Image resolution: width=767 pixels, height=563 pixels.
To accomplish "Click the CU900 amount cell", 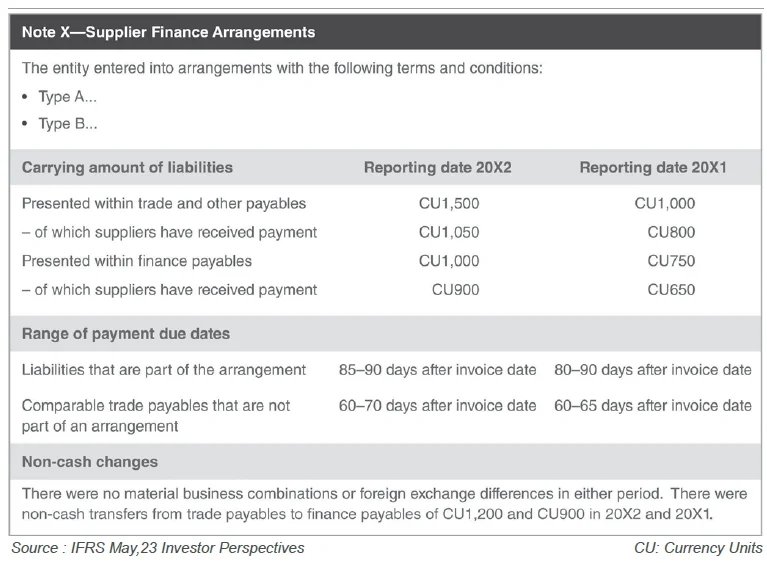I will pyautogui.click(x=455, y=291).
